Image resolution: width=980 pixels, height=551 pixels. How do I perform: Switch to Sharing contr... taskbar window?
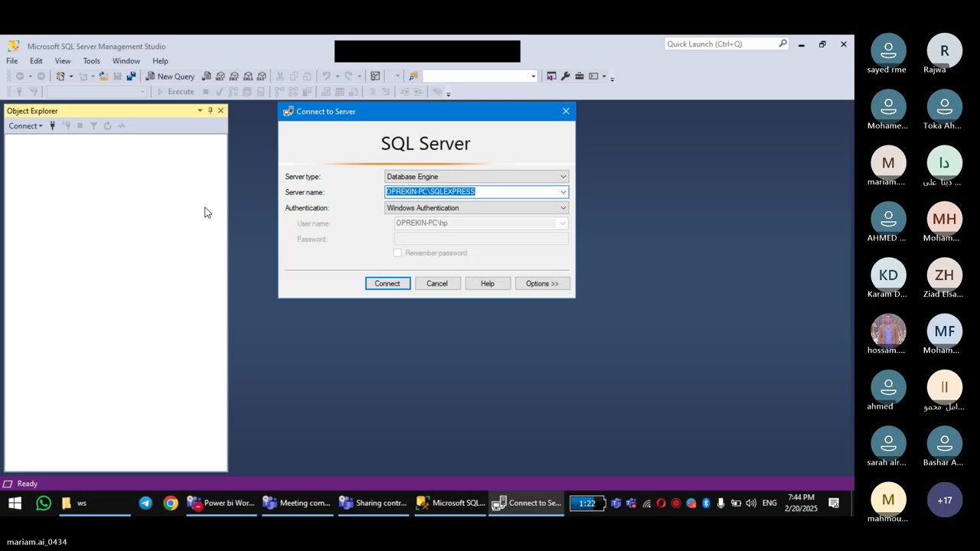(373, 503)
